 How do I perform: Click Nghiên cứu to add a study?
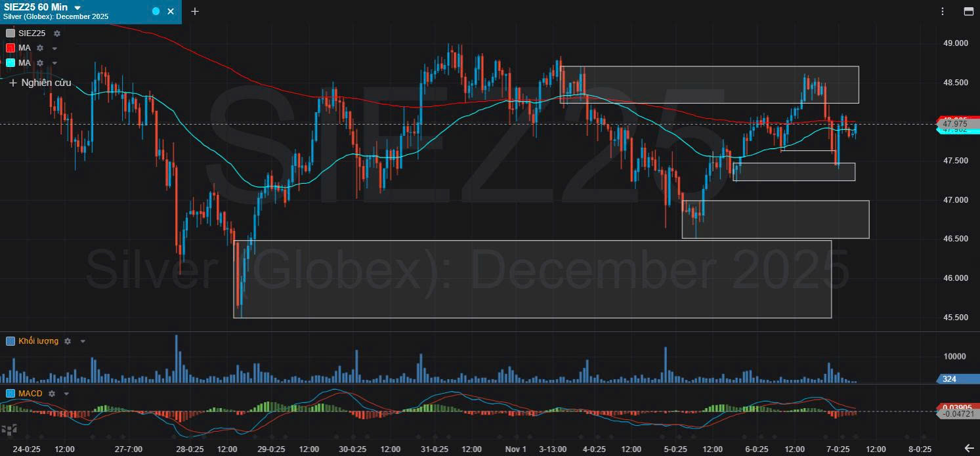click(x=40, y=83)
